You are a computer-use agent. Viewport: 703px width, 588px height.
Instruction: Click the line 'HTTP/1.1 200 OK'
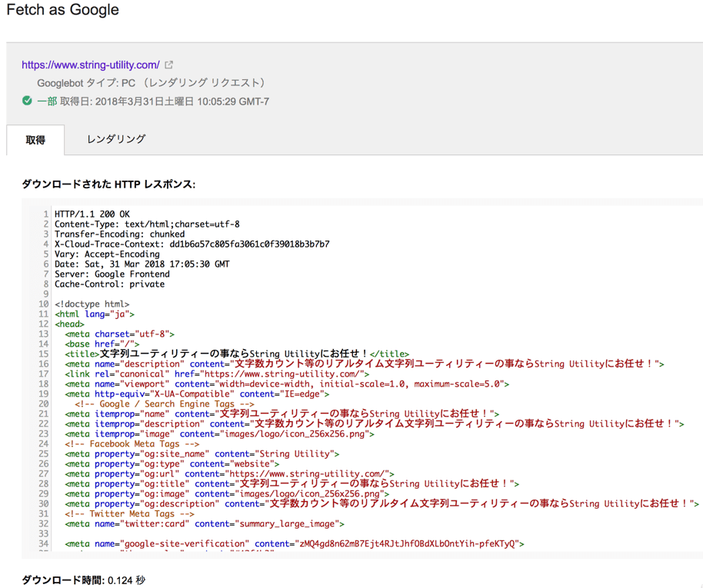click(92, 214)
